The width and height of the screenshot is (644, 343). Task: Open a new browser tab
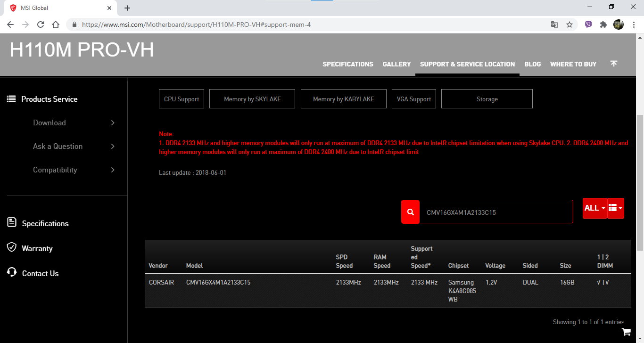coord(127,8)
